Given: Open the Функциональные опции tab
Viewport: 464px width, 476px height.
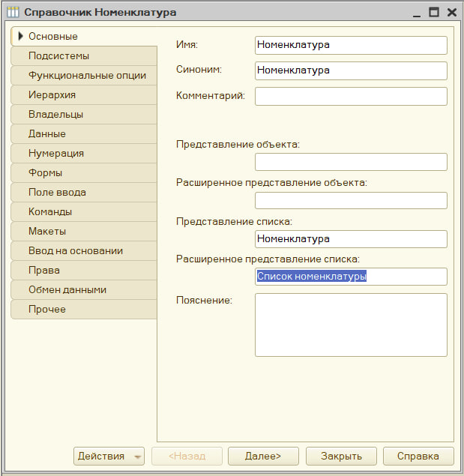Looking at the screenshot, I should [x=84, y=75].
